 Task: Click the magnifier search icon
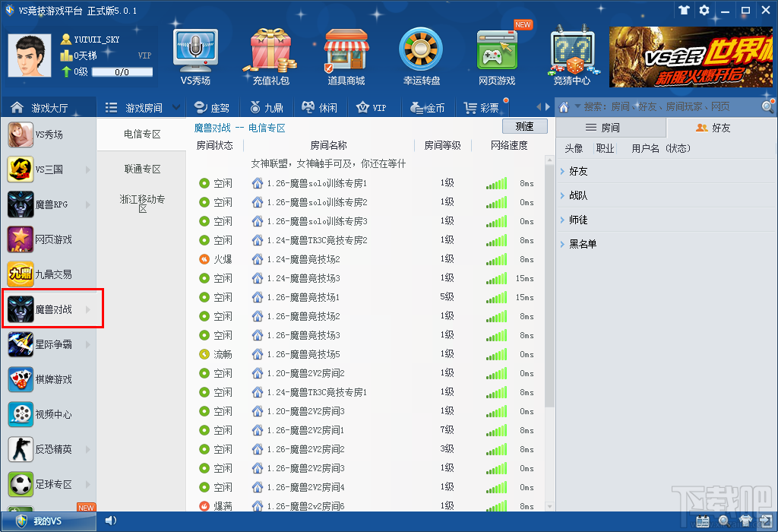(x=767, y=106)
